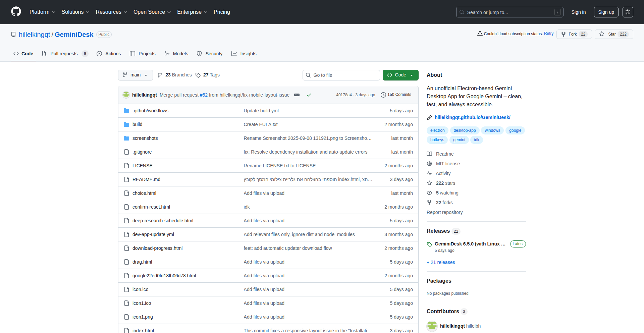
Task: Open the Platform menu in header
Action: (x=42, y=12)
